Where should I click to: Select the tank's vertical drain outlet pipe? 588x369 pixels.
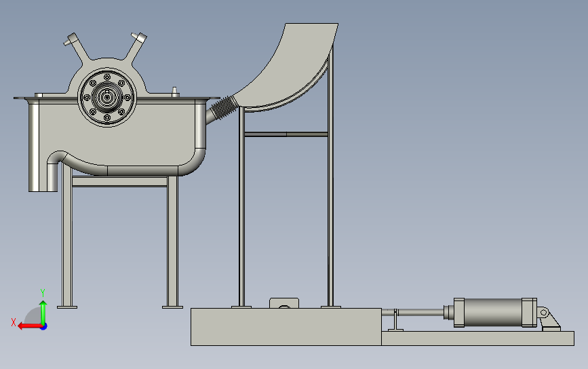click(52, 176)
